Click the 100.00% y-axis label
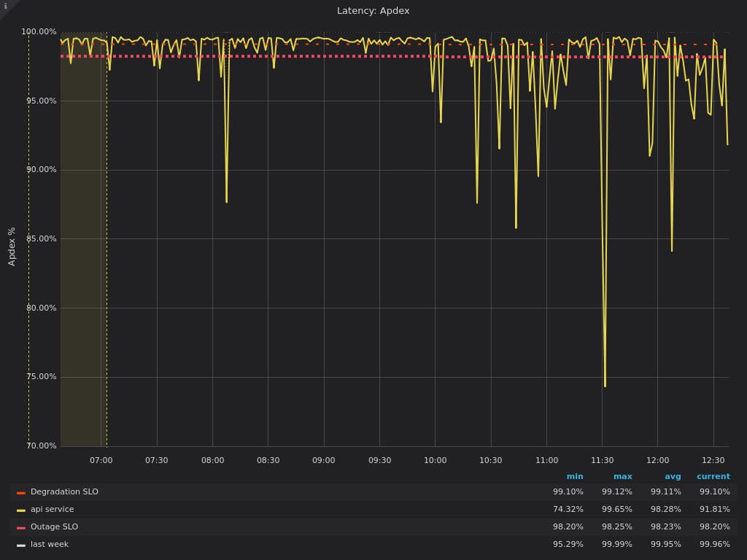The width and height of the screenshot is (747, 560). (39, 31)
